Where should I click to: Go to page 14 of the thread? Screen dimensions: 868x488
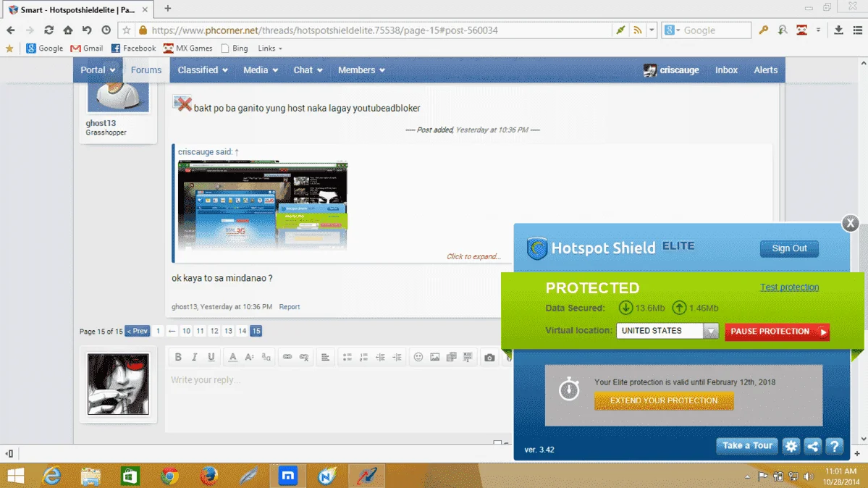point(242,331)
